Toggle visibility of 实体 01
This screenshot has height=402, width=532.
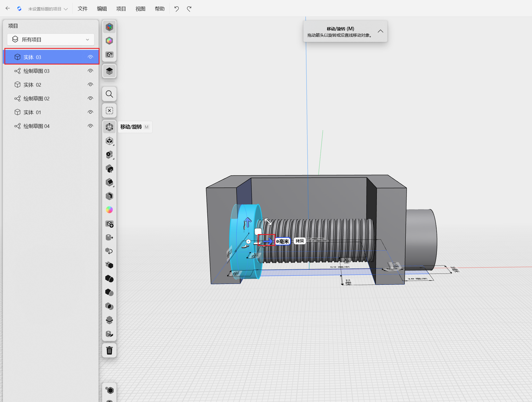(x=90, y=112)
